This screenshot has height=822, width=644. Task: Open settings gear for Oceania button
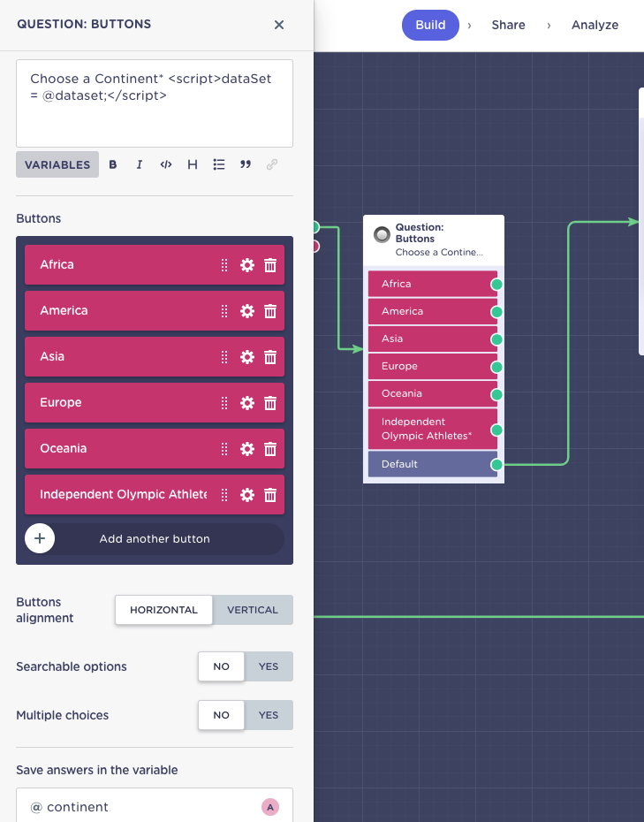click(x=247, y=449)
